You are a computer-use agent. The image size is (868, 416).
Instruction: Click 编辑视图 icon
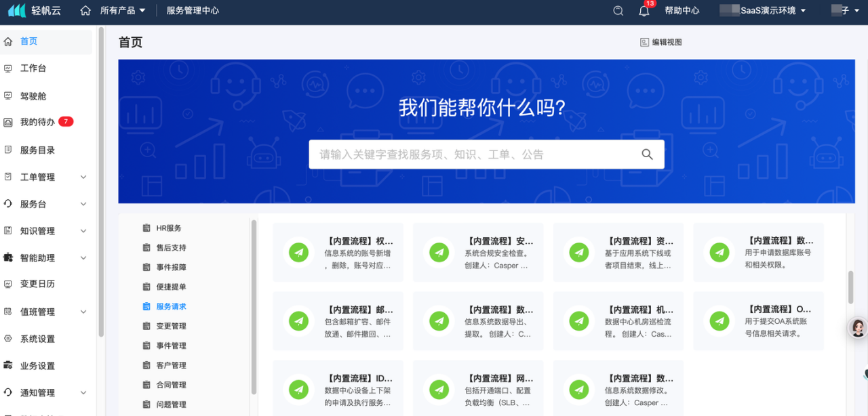[x=644, y=42]
